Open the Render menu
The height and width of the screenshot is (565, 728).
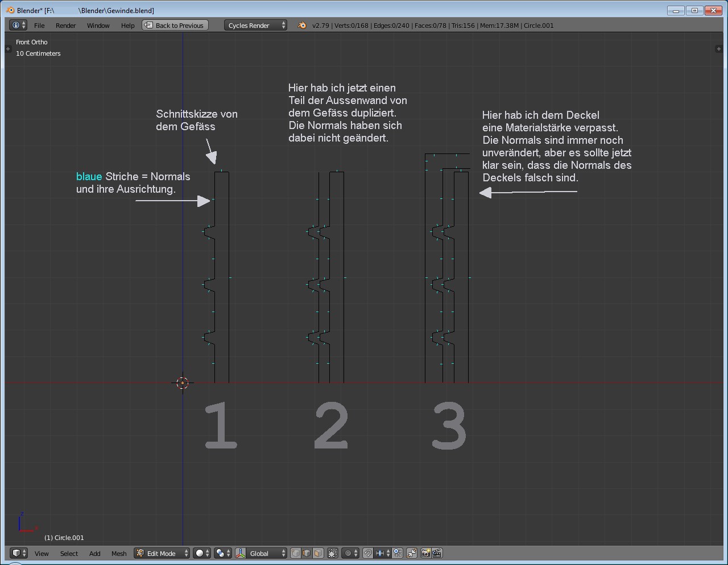tap(66, 25)
